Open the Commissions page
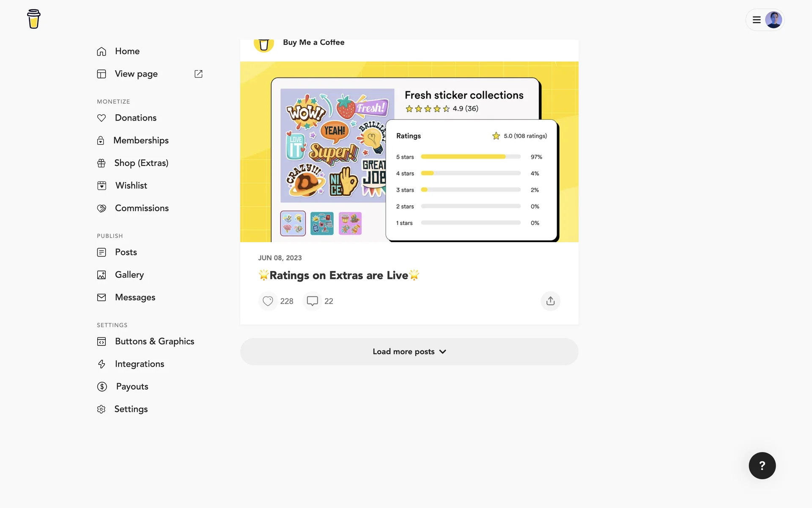This screenshot has width=812, height=508. 142,208
